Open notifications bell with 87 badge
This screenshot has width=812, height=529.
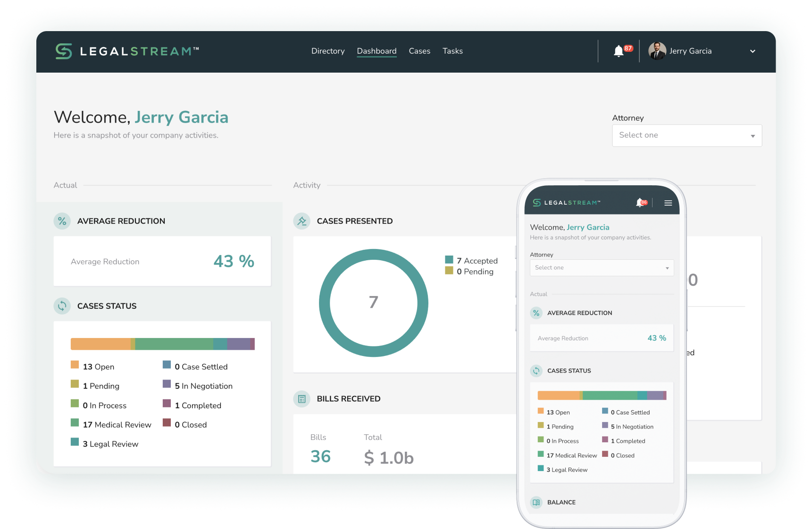[619, 51]
